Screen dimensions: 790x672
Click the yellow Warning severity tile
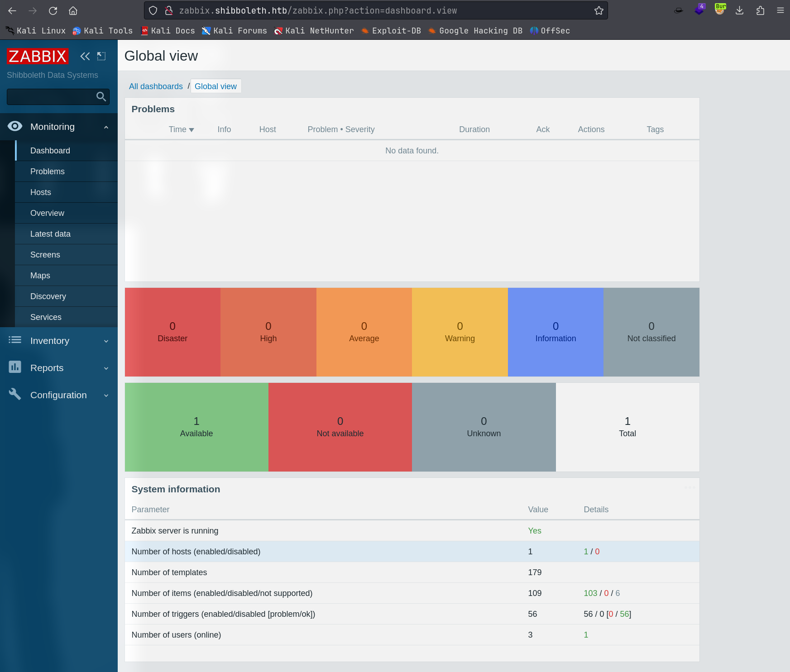(x=460, y=332)
